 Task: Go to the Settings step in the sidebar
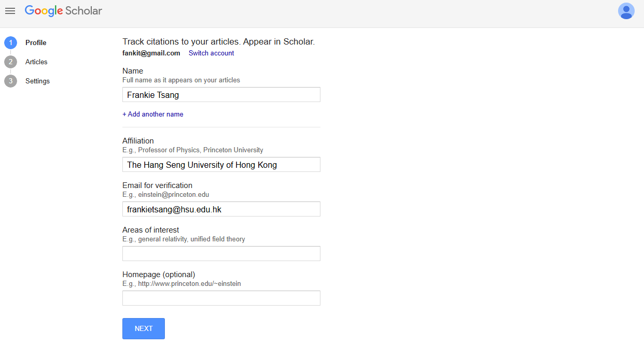click(x=37, y=81)
